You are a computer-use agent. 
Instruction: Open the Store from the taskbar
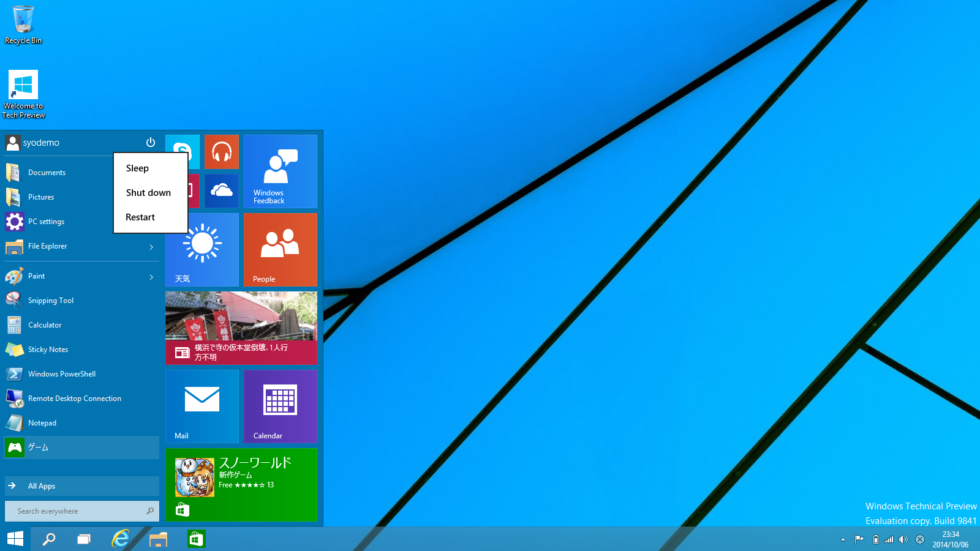pyautogui.click(x=196, y=539)
